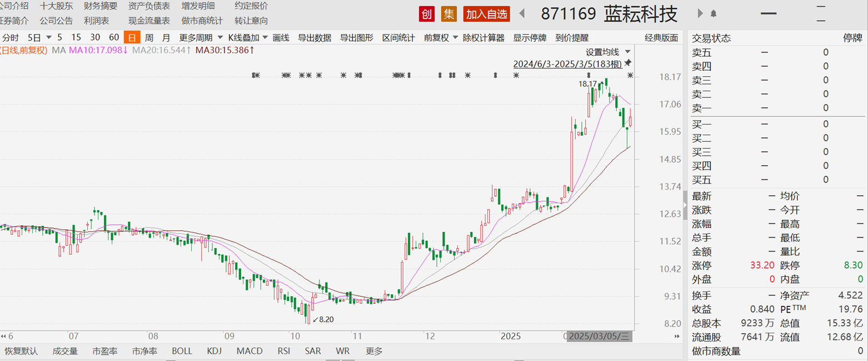Select 15-minute period
This screenshot has height=361, width=868.
tap(76, 37)
